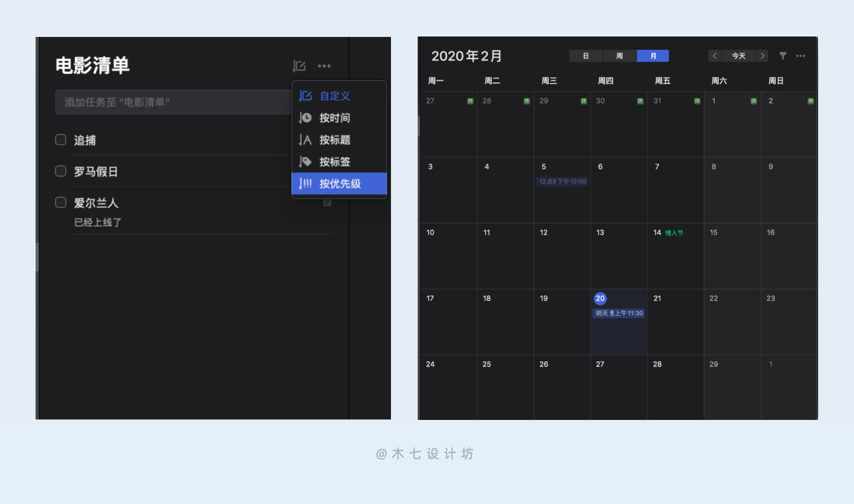
Task: Open the calendar's three-dot more options
Action: pyautogui.click(x=801, y=56)
